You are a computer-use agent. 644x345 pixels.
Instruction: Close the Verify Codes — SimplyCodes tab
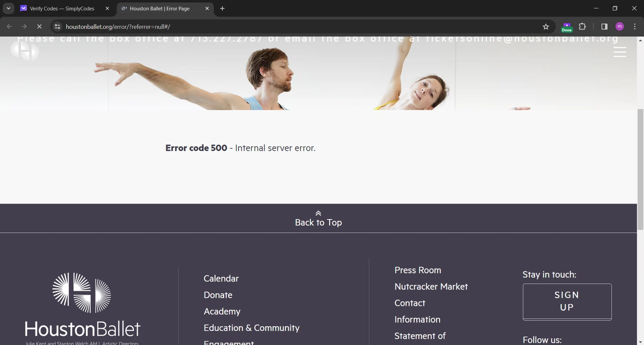[x=107, y=9]
